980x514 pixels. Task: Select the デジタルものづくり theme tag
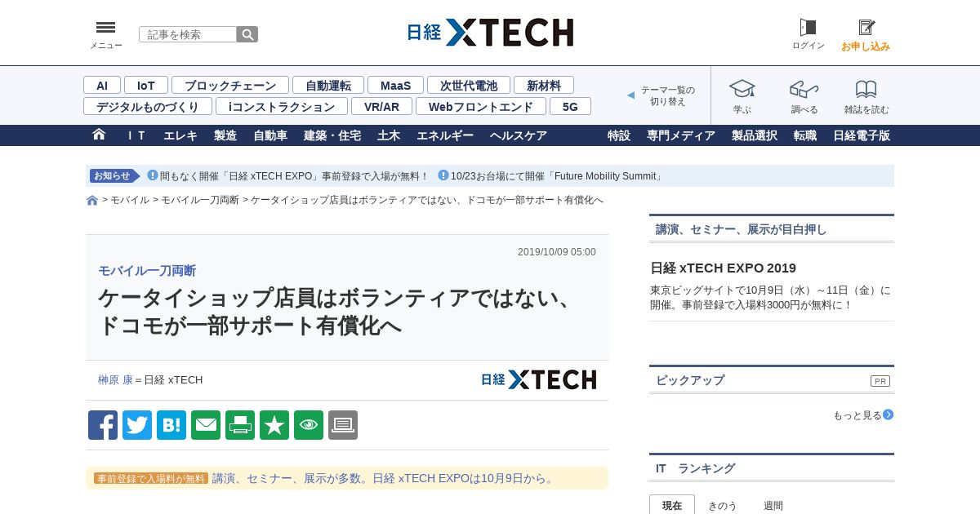pyautogui.click(x=148, y=106)
